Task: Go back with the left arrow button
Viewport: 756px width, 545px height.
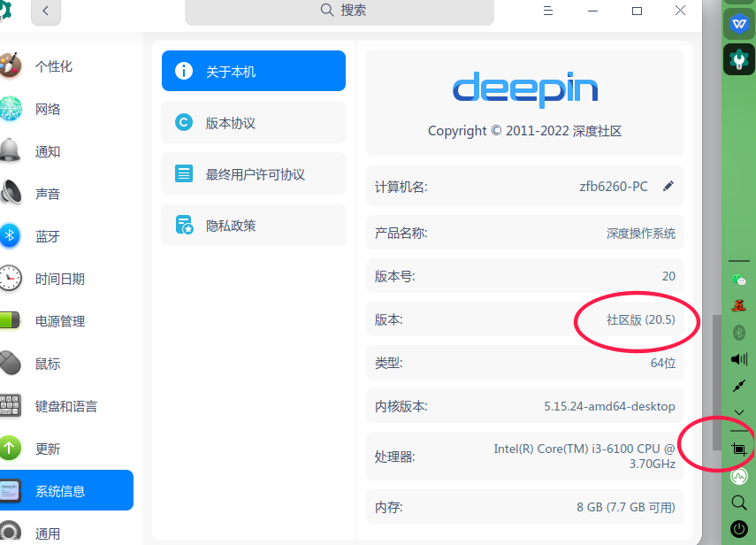Action: pos(46,12)
